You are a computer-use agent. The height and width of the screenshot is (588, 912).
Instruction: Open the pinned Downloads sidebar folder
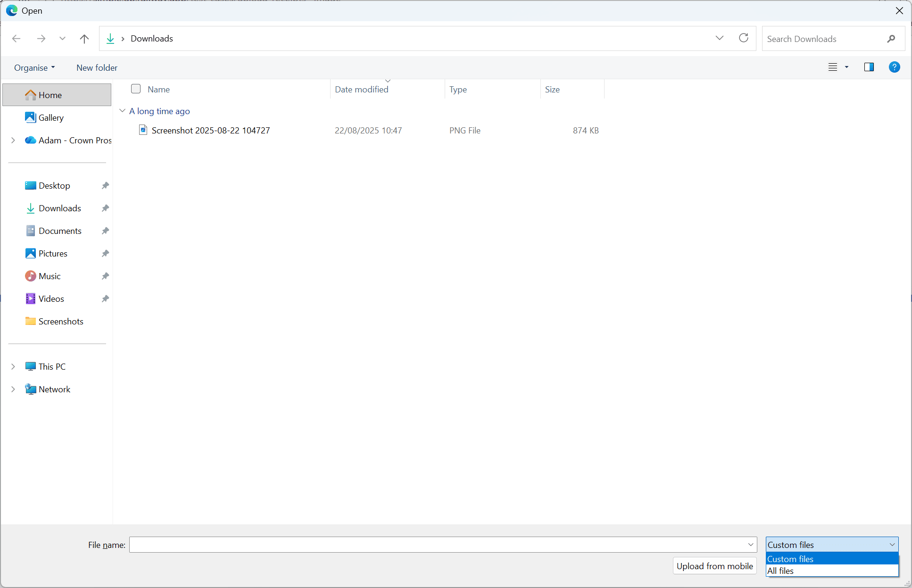point(60,208)
